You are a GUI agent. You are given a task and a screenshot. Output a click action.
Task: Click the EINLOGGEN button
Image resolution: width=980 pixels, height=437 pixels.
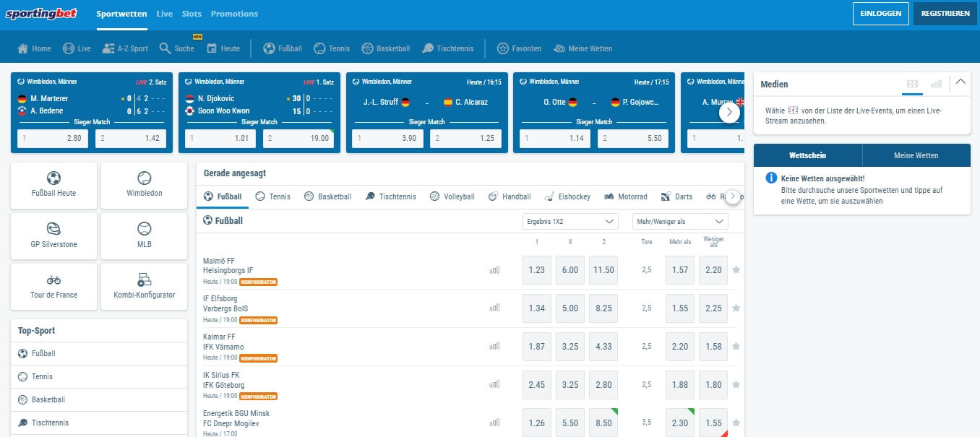point(880,14)
